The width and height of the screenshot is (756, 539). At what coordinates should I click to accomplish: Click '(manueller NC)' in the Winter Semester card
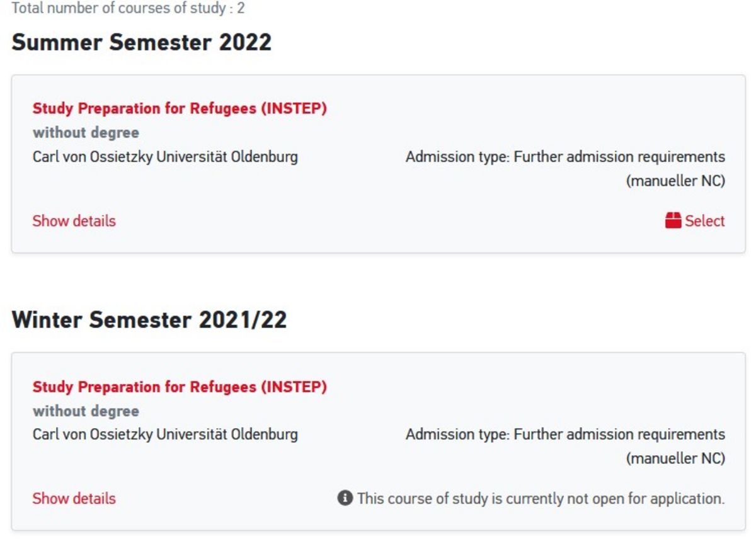(675, 459)
